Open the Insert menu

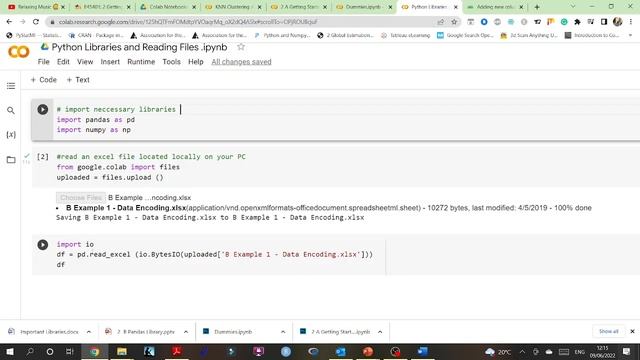click(x=110, y=62)
